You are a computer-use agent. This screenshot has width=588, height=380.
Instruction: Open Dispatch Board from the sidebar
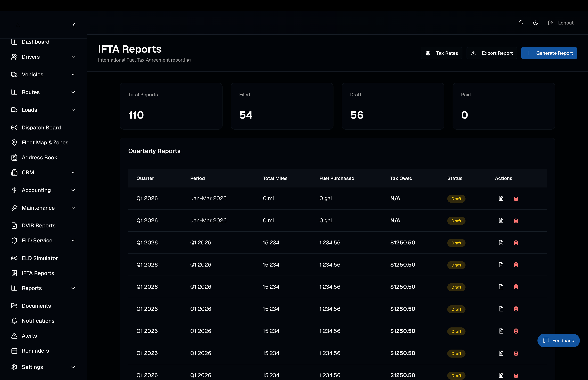pyautogui.click(x=41, y=128)
